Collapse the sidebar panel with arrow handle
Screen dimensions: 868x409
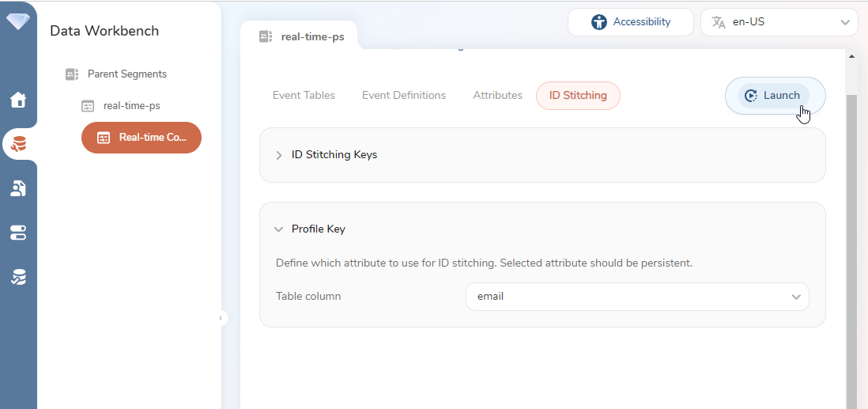(x=221, y=318)
